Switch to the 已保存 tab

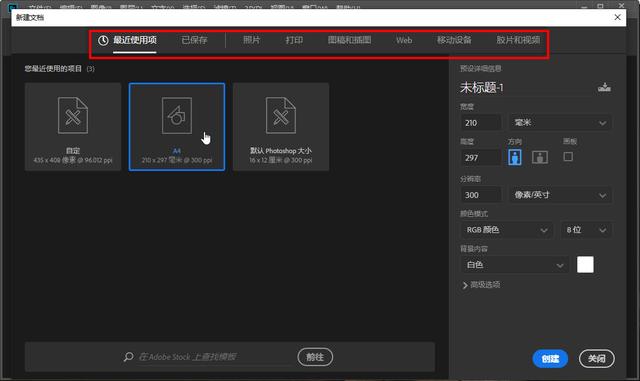[194, 40]
